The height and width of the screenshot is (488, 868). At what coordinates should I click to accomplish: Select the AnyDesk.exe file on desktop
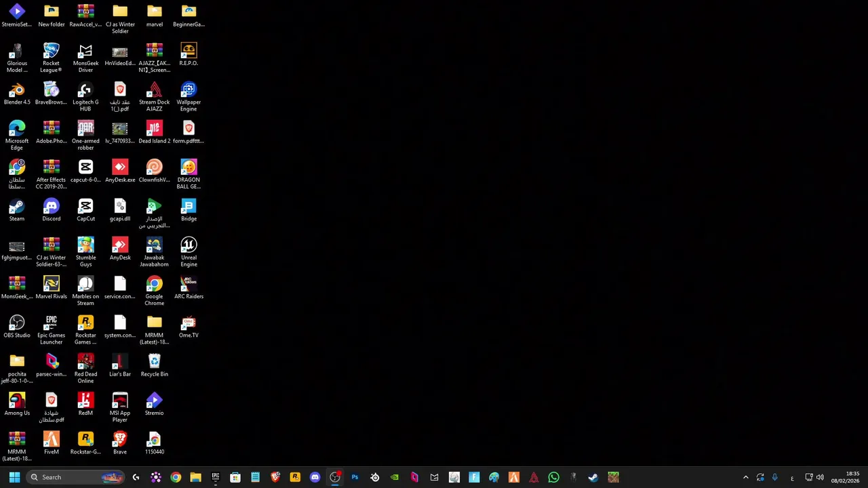120,171
